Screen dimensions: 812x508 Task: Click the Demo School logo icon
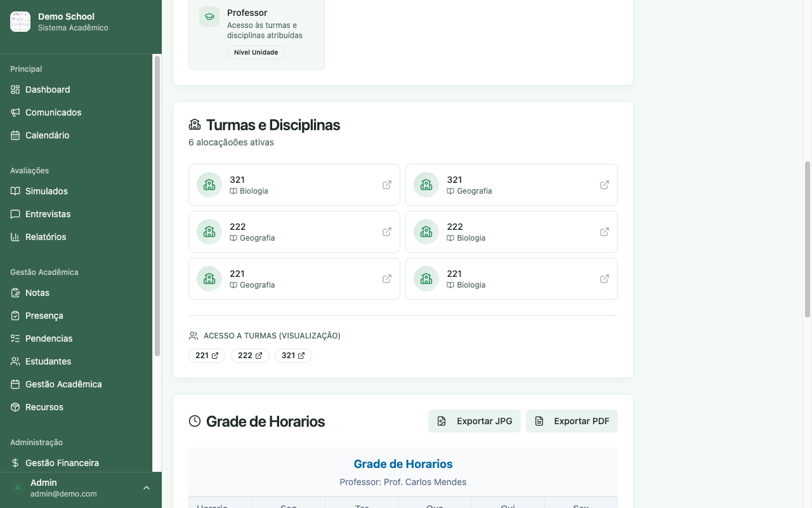pos(20,22)
